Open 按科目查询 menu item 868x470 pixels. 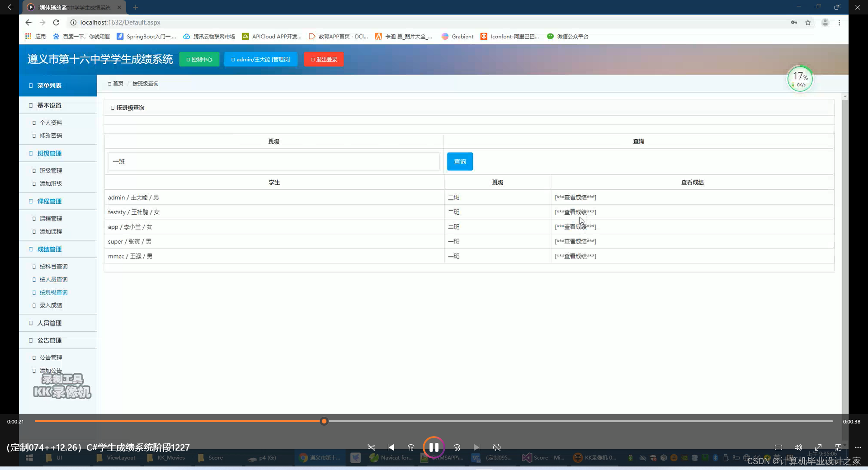point(53,267)
